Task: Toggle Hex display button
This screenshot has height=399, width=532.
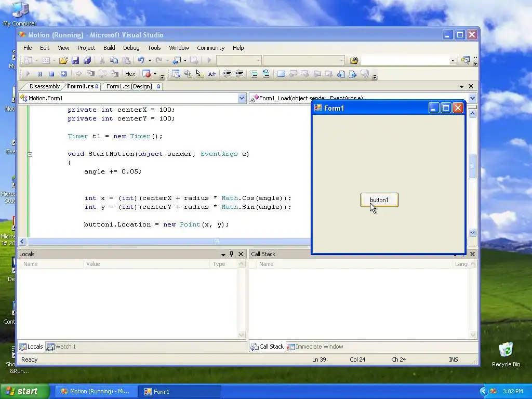Action: click(130, 74)
